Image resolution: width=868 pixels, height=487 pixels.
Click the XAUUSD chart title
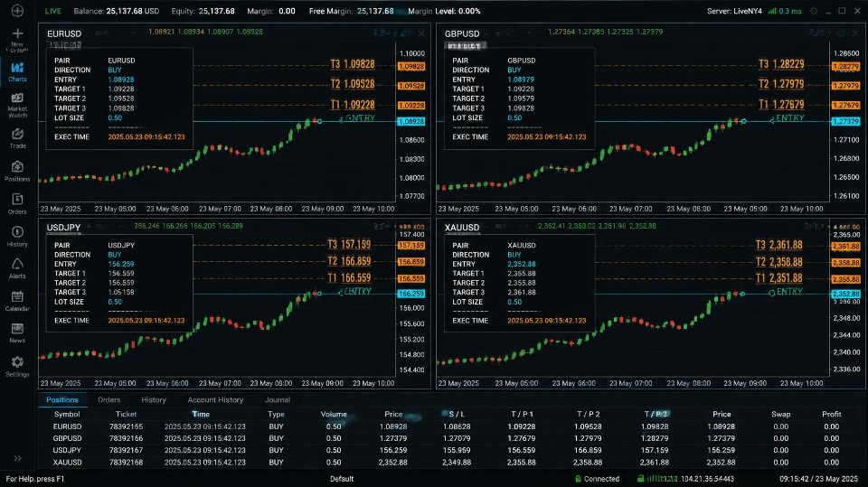462,228
